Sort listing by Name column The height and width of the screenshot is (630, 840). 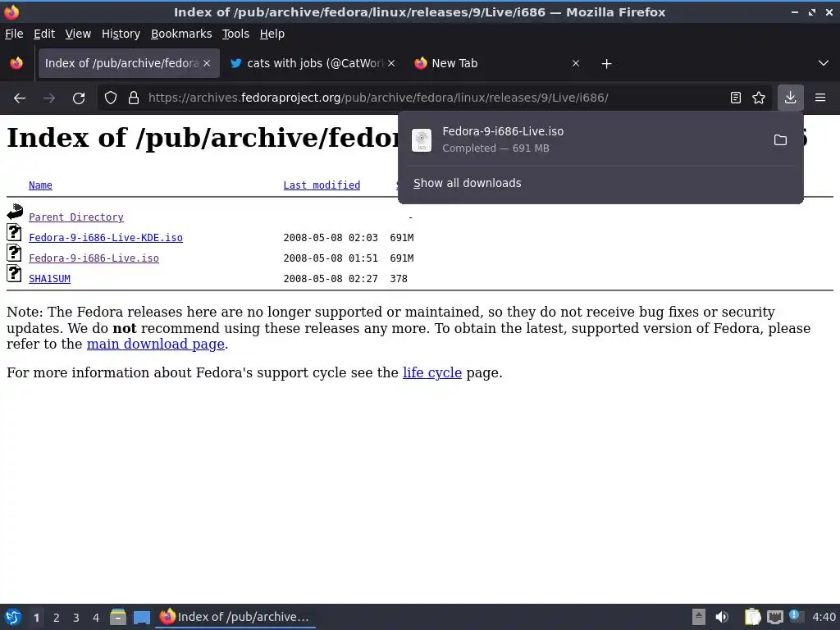coord(40,185)
